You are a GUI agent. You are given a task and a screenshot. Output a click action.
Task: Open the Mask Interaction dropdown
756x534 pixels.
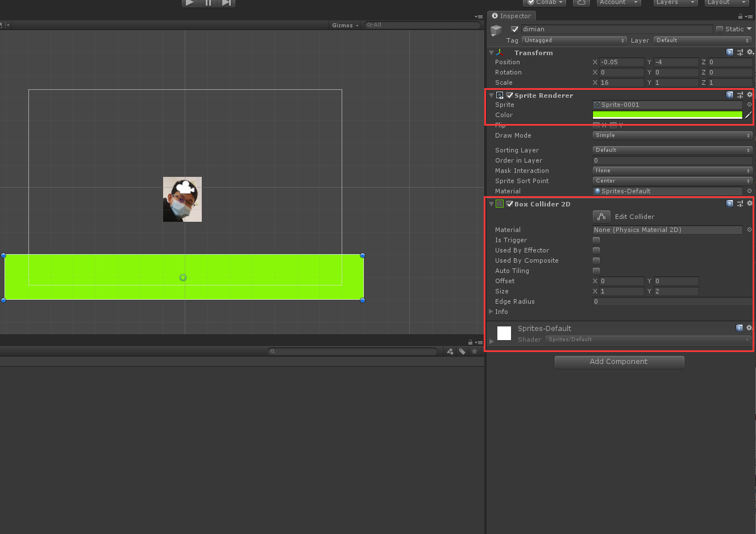click(672, 171)
